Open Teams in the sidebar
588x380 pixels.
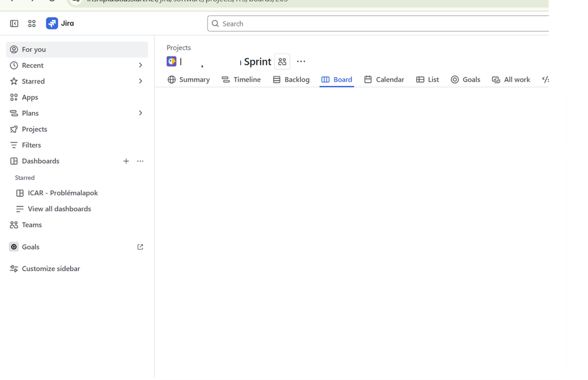coord(77,225)
